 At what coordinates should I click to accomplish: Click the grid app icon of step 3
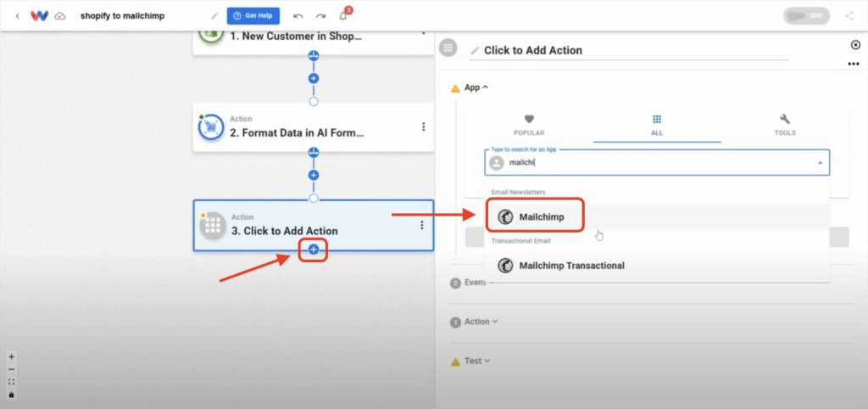(213, 226)
